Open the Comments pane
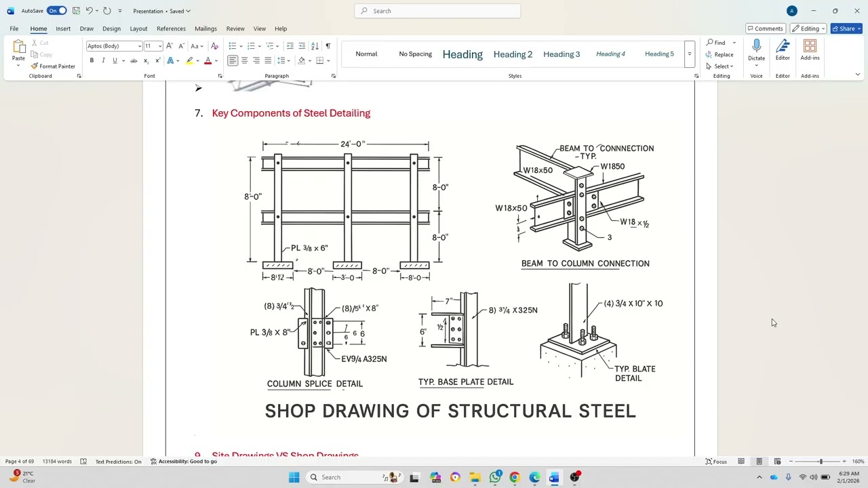This screenshot has height=488, width=868. coord(765,28)
